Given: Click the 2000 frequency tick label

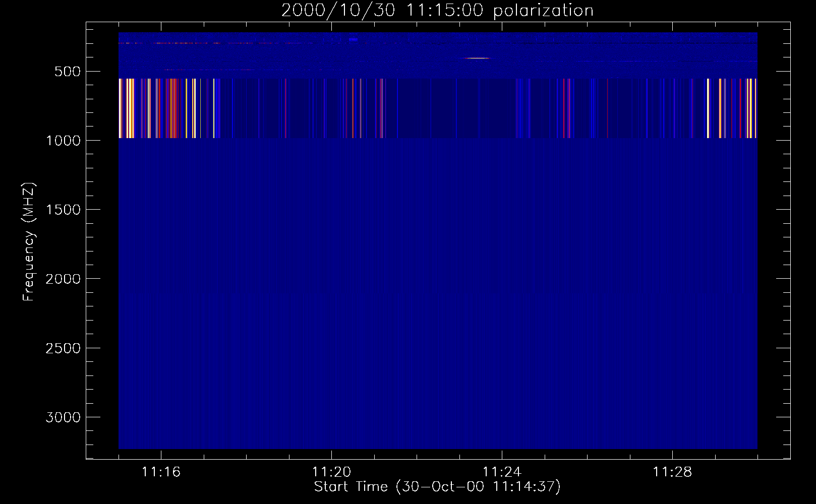Looking at the screenshot, I should 63,279.
